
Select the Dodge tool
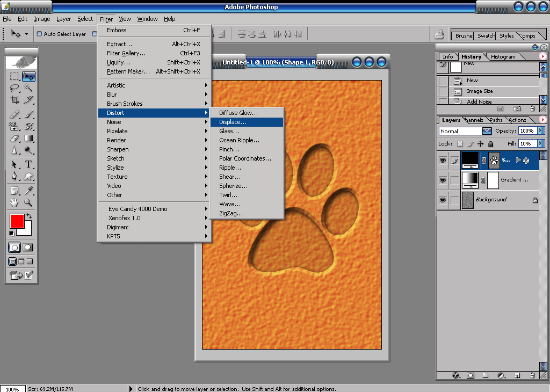click(x=28, y=150)
